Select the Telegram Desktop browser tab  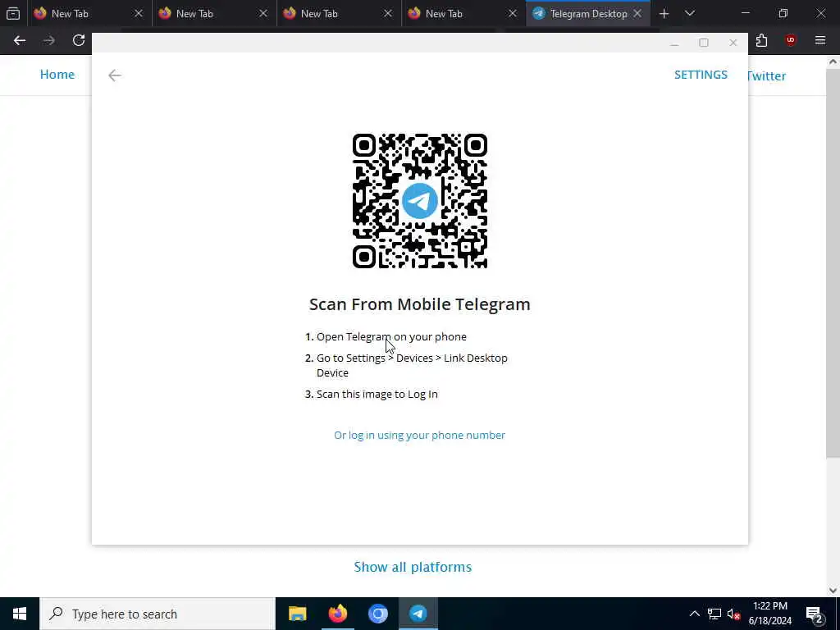point(588,13)
